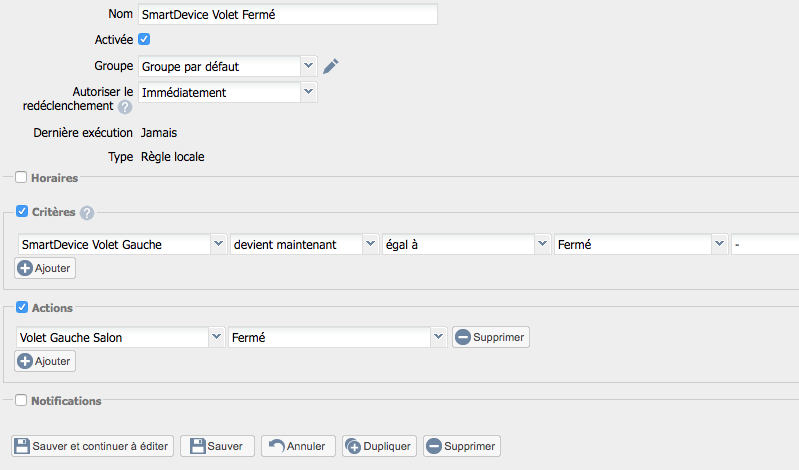Click the pencil icon to edit group
This screenshot has width=799, height=470.
point(331,66)
